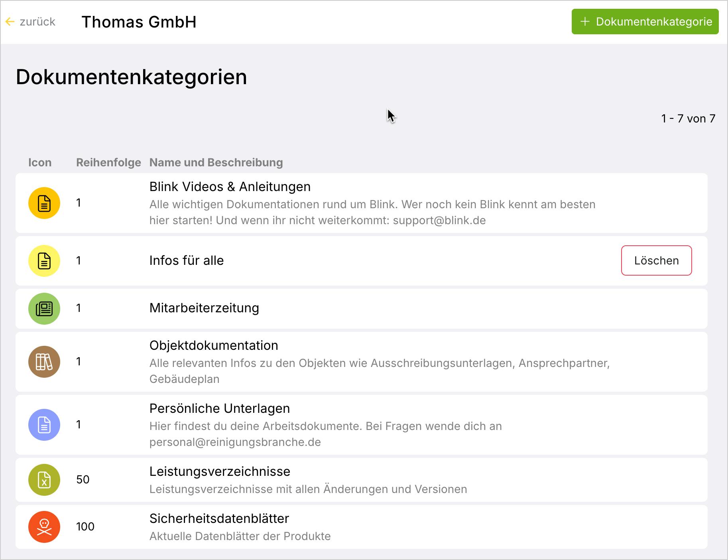Click the Icon column header
728x560 pixels.
(x=40, y=162)
